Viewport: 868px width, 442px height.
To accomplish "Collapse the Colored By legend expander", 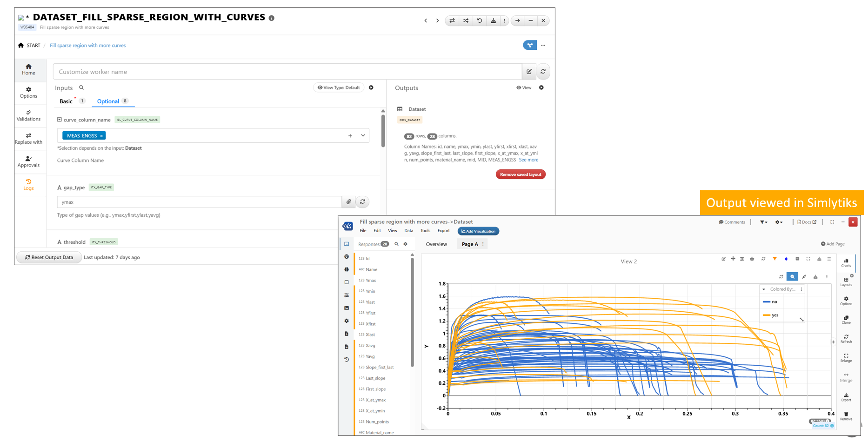I will (764, 289).
